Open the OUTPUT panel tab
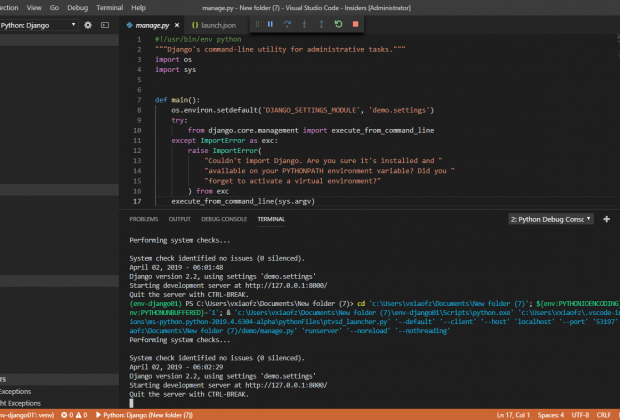Viewport: 620px width, 420px height. coord(180,219)
